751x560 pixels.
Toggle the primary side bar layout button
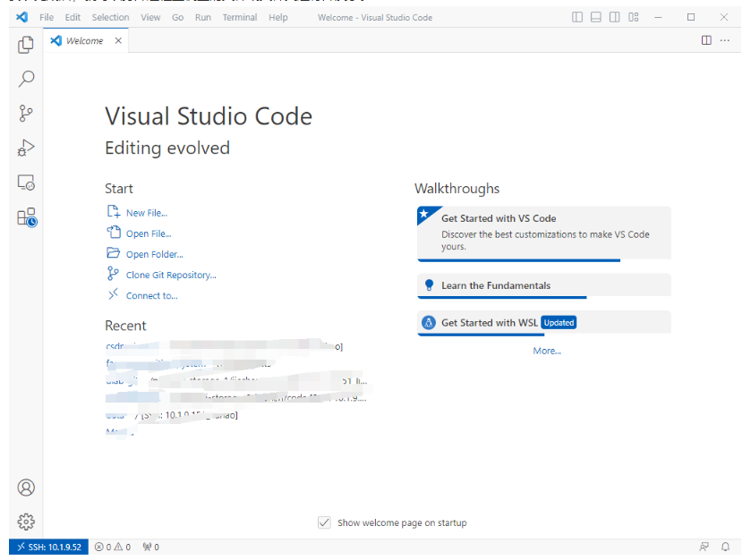pos(577,17)
